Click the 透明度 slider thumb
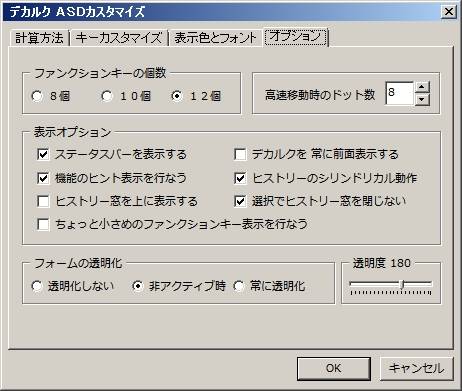The image size is (462, 391). 403,284
